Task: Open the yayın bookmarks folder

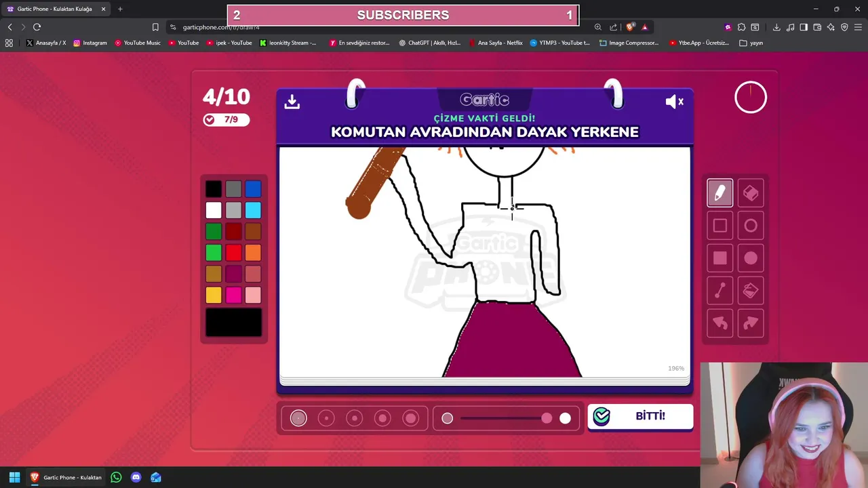Action: pos(751,43)
